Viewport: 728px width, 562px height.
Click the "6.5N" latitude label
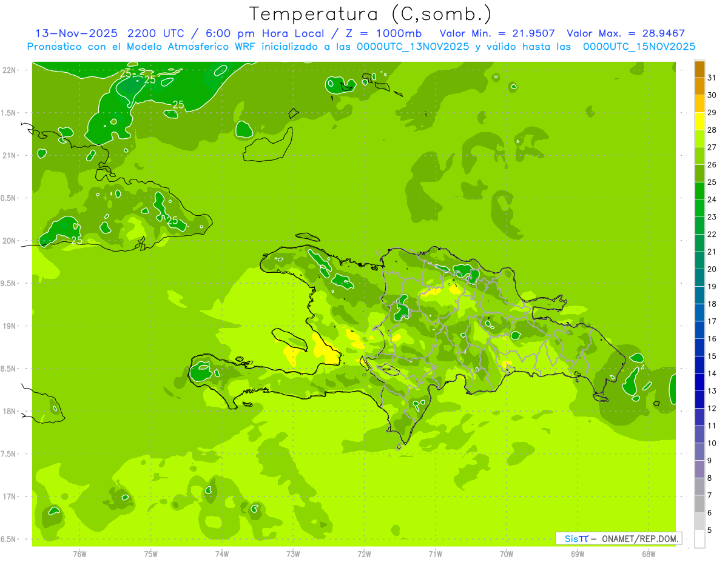(x=9, y=539)
